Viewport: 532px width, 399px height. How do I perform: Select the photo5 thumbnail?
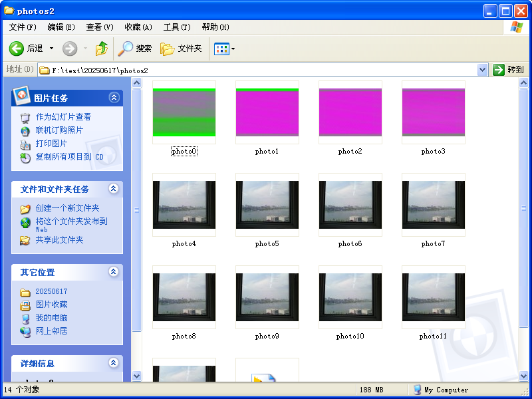click(267, 205)
